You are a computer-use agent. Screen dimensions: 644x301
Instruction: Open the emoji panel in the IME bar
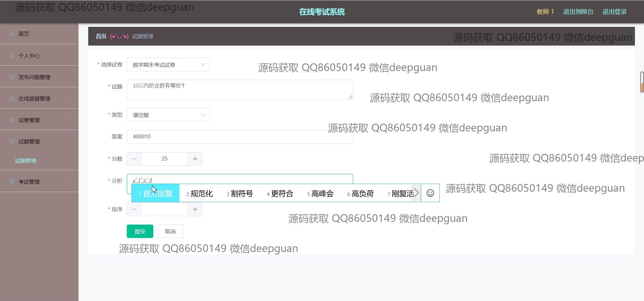(x=430, y=193)
